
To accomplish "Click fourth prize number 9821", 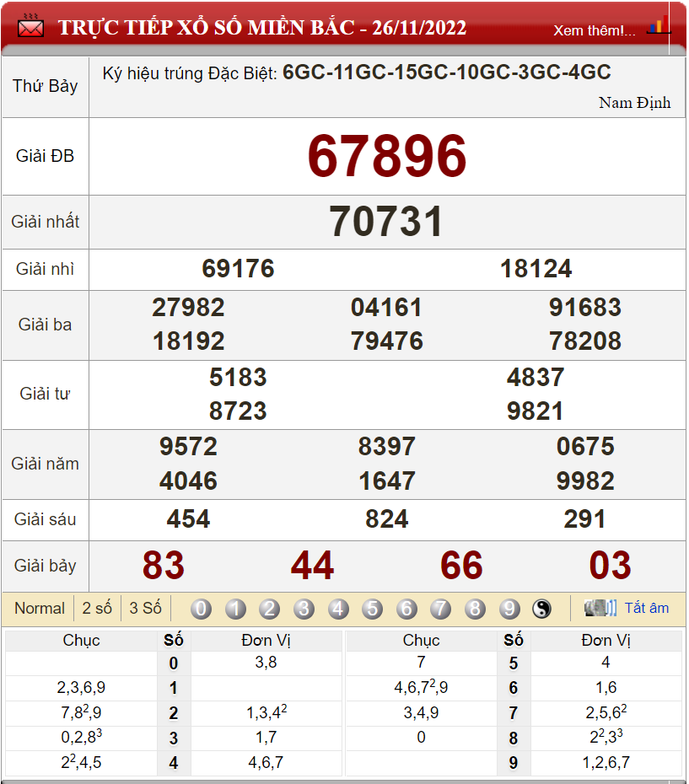I will point(536,411).
